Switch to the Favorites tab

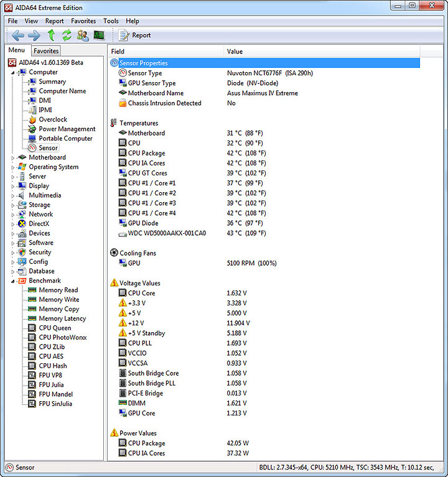tap(46, 51)
